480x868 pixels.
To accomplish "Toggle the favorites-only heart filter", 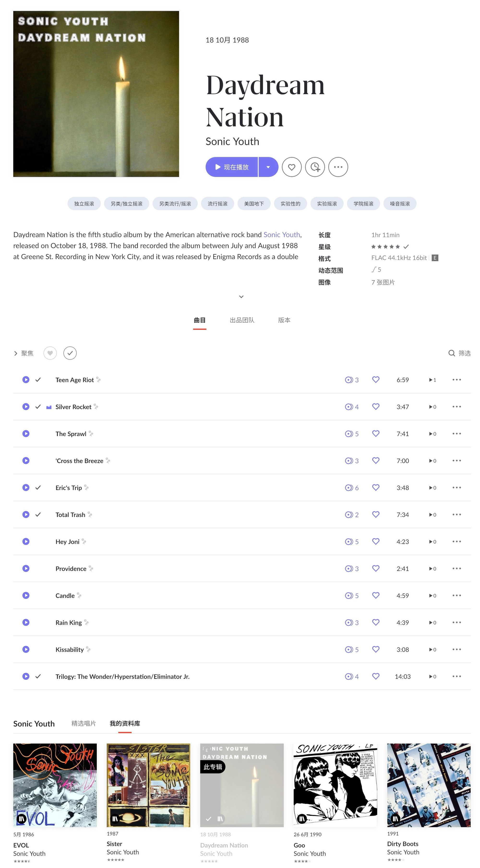I will (x=50, y=353).
